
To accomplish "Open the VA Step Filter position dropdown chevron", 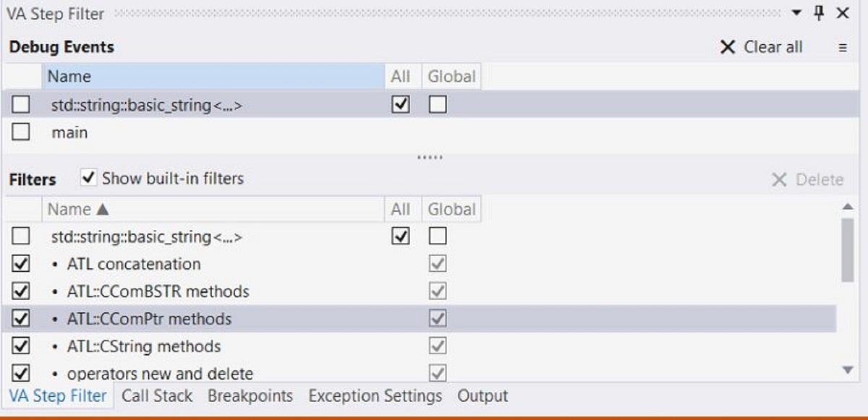I will click(797, 12).
